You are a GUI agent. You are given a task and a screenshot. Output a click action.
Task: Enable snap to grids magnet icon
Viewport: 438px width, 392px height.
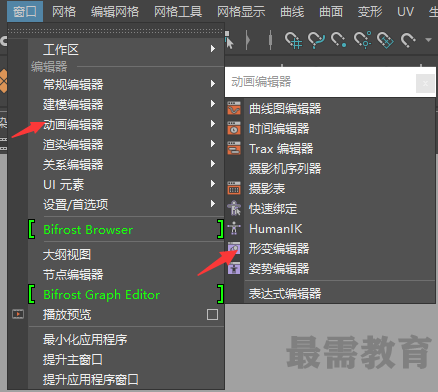coord(293,40)
